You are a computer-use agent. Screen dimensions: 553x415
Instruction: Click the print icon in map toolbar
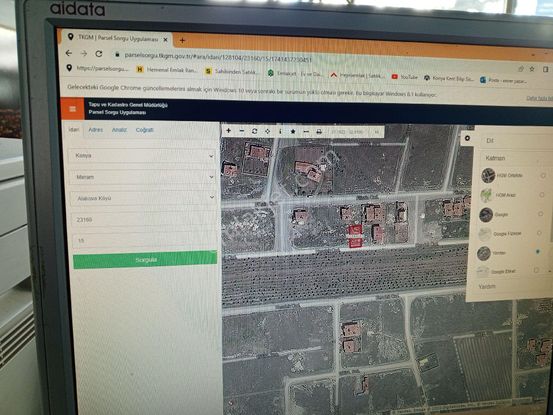tap(319, 132)
